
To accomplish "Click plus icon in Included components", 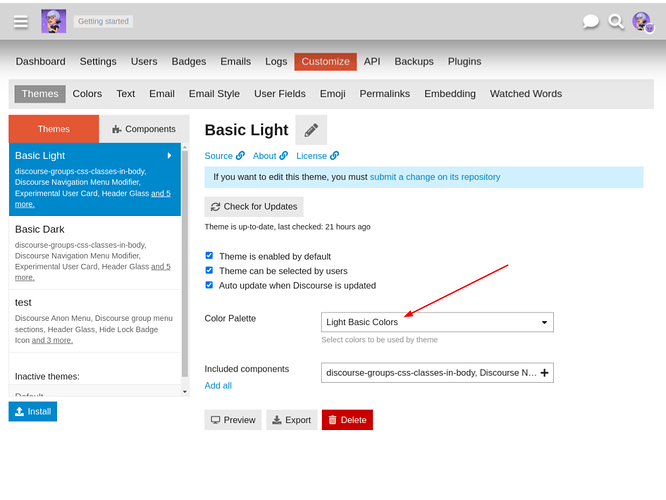I will point(544,373).
